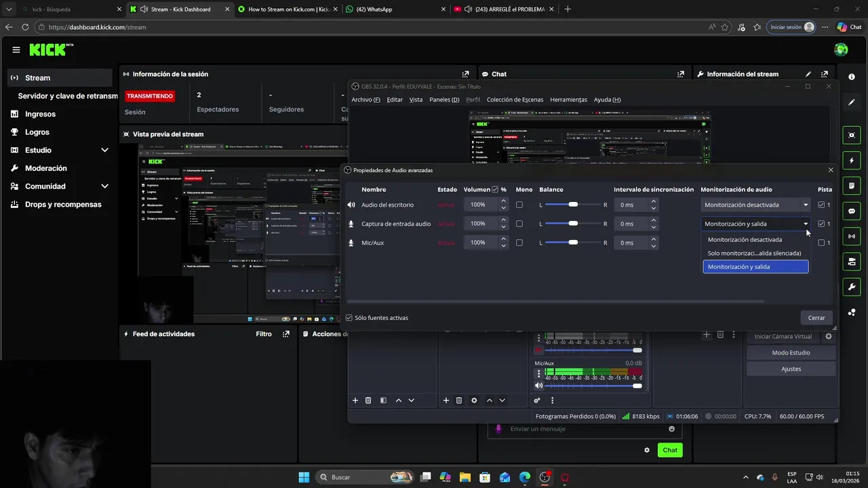
Task: Add a new source in OBS
Action: [x=446, y=401]
